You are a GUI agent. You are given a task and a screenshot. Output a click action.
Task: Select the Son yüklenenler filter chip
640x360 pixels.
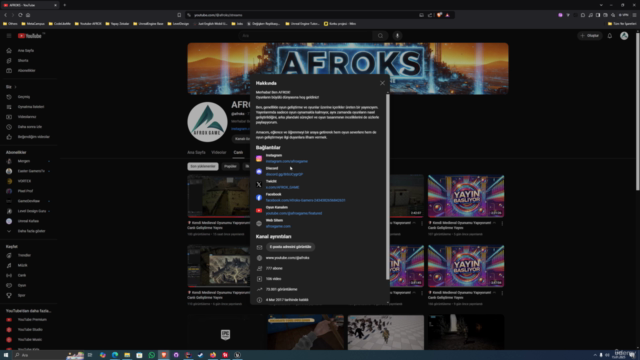click(x=203, y=167)
